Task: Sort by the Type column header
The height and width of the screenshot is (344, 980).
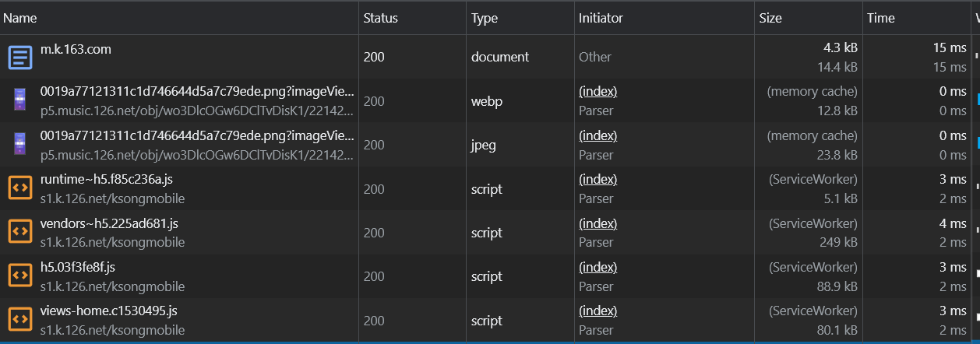Action: coord(484,18)
